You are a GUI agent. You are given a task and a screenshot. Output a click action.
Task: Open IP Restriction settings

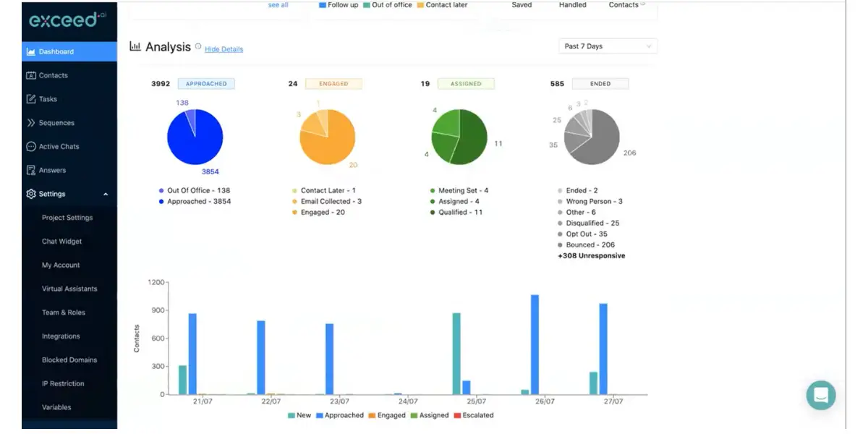coord(63,383)
